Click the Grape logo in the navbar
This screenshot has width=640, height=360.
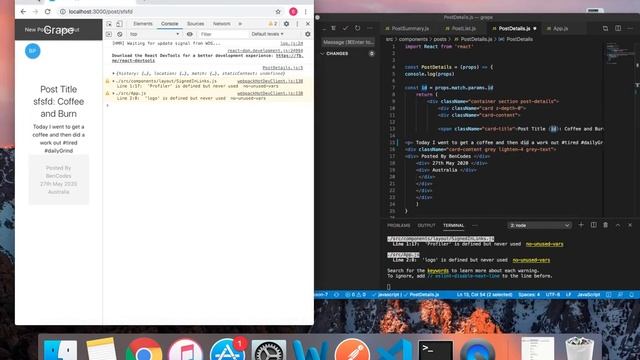point(59,30)
